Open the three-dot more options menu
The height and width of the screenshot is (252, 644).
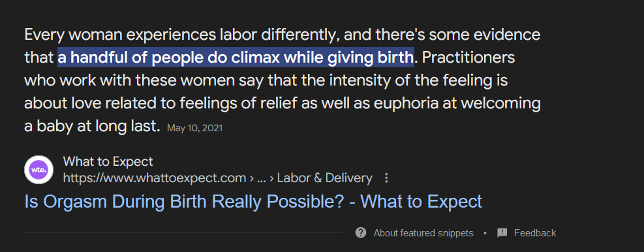pyautogui.click(x=386, y=178)
